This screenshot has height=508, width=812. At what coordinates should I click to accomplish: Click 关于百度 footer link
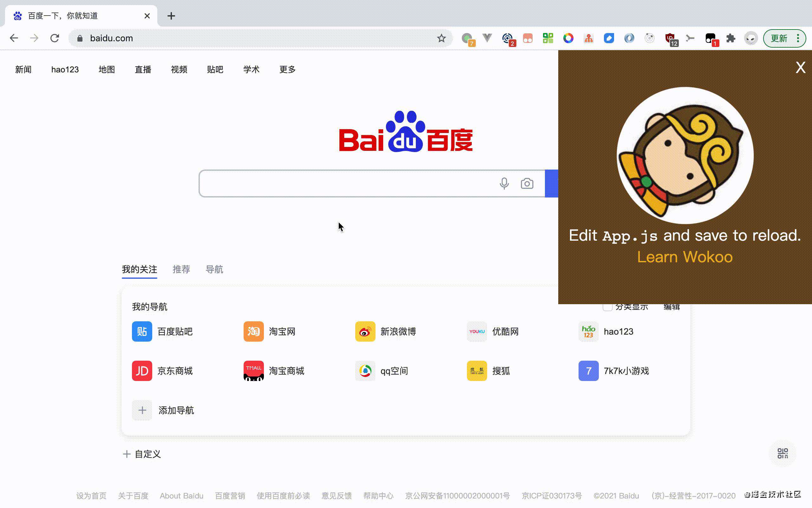click(133, 496)
